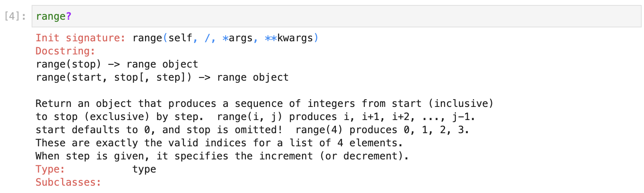The width and height of the screenshot is (644, 193).
Task: Click the "Subclasses:" label at the bottom
Action: coord(68,182)
